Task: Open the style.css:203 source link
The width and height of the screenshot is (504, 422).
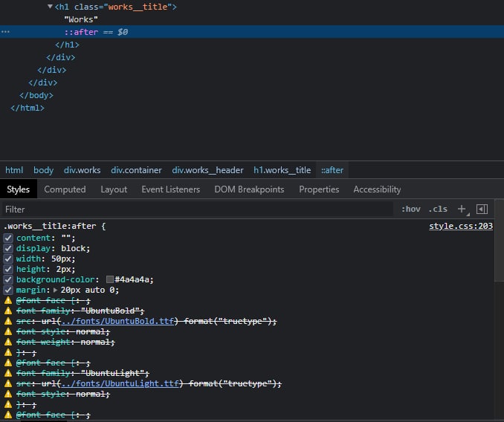Action: click(x=460, y=226)
